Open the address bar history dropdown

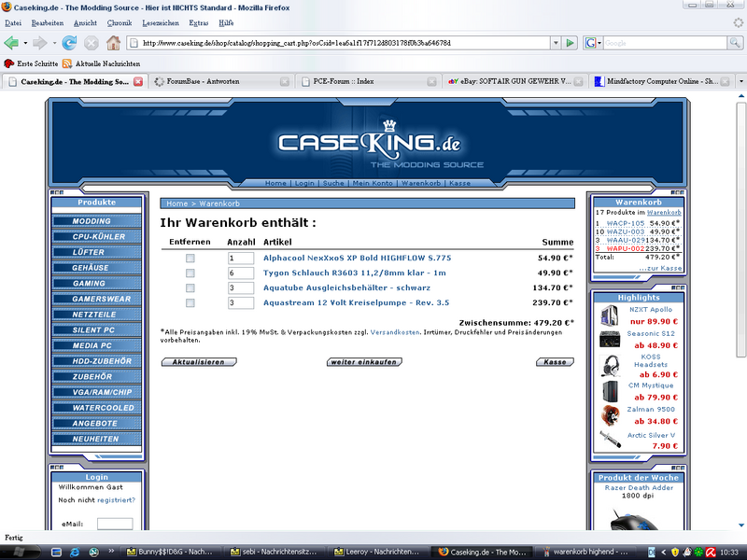click(x=556, y=43)
